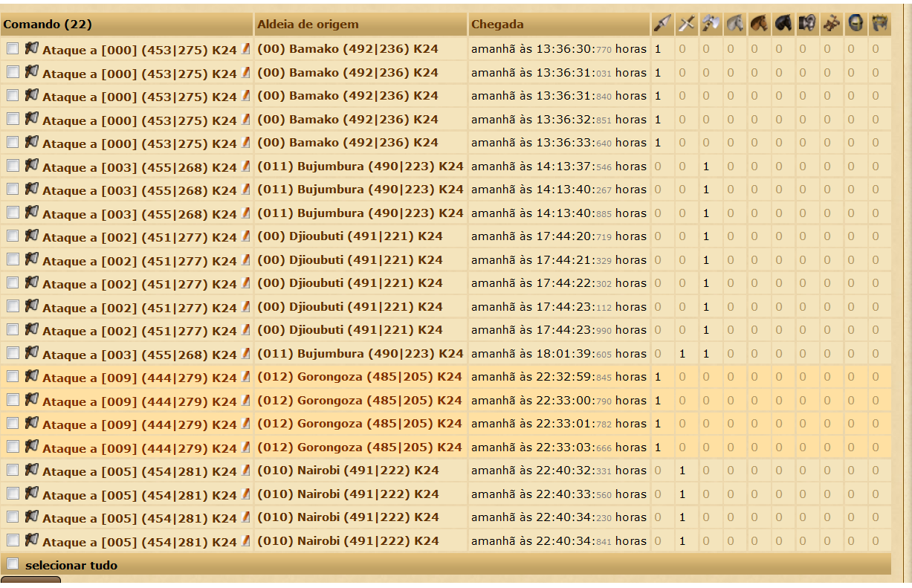Tick the checkbox for the 17:44:21 attack
The image size is (912, 588).
(x=13, y=259)
